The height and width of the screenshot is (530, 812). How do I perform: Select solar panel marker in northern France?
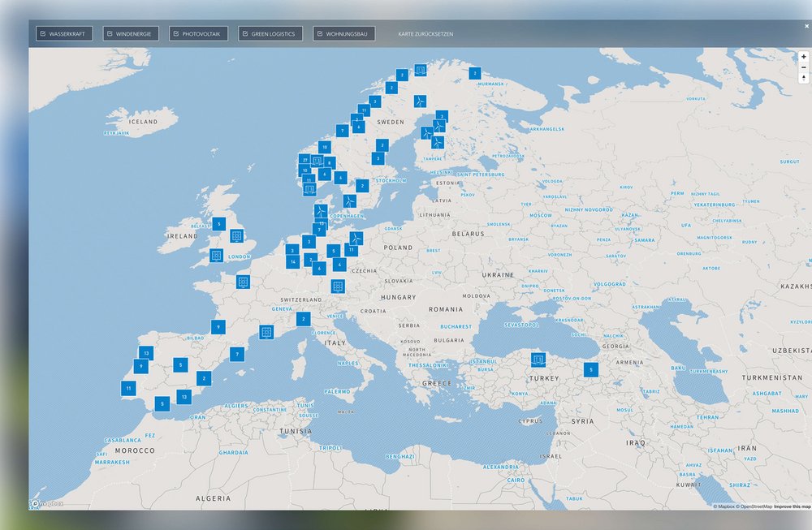tap(243, 282)
